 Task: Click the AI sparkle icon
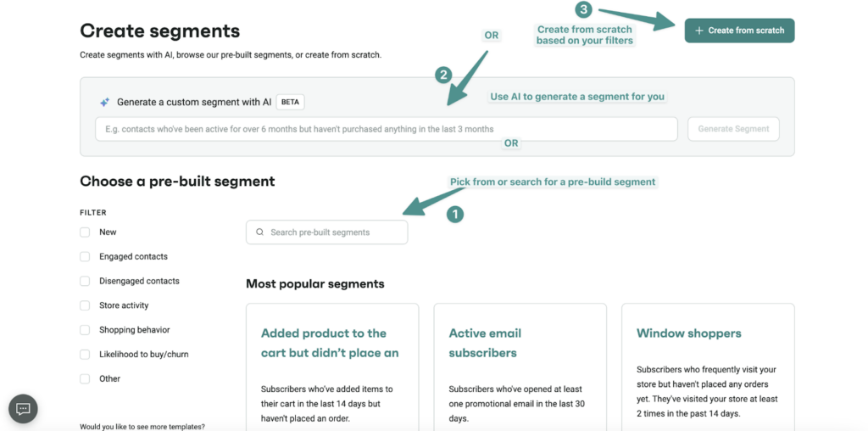(105, 102)
